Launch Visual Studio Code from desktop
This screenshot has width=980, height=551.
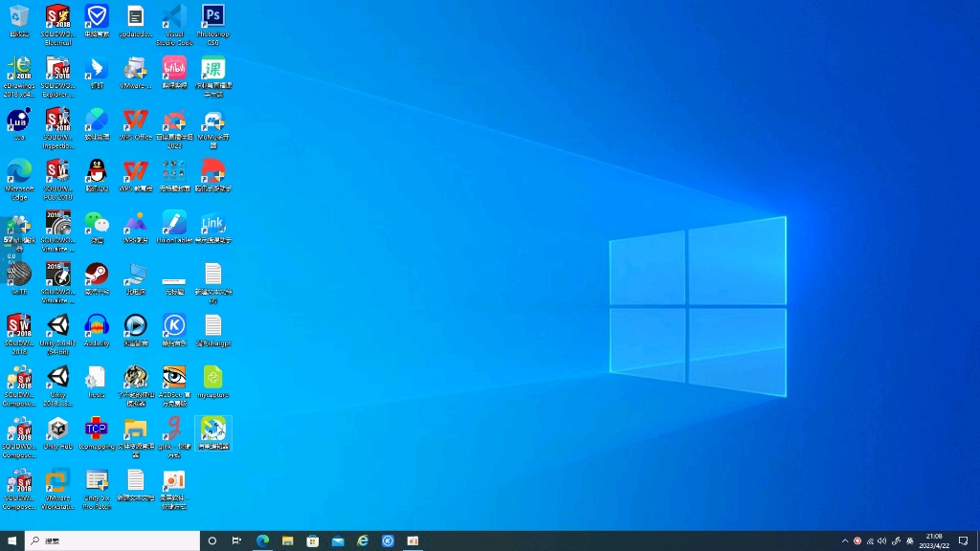[x=173, y=17]
